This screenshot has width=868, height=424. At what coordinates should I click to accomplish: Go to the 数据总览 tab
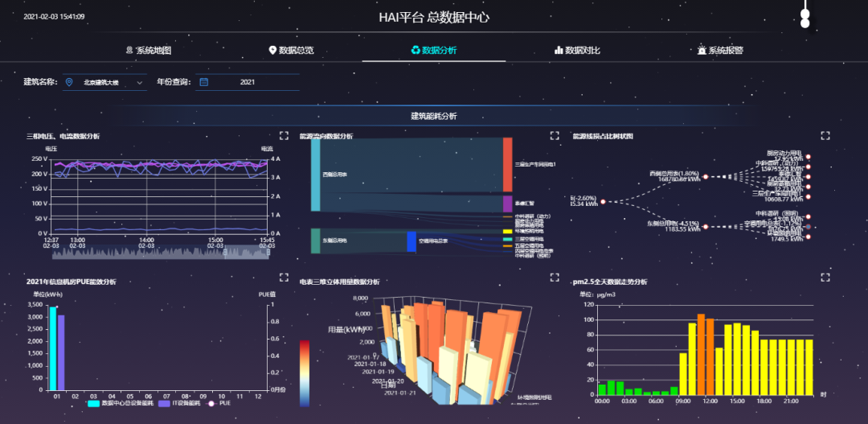pyautogui.click(x=291, y=50)
